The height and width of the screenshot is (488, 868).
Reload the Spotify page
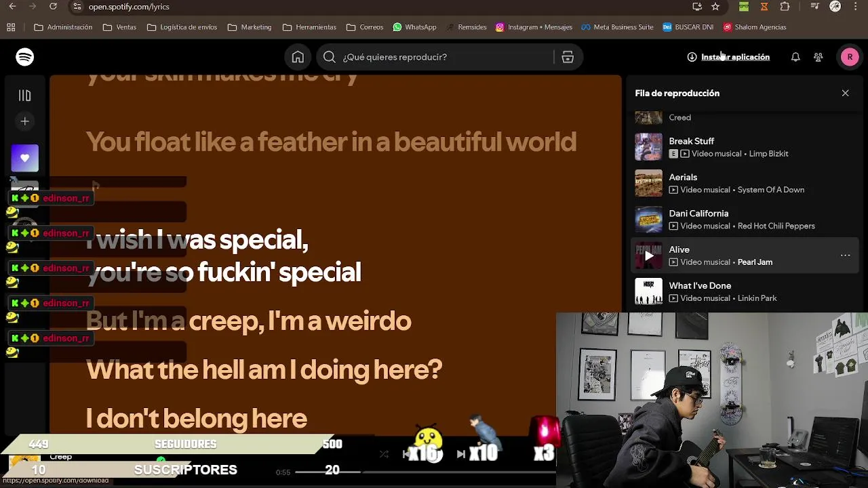coord(53,7)
